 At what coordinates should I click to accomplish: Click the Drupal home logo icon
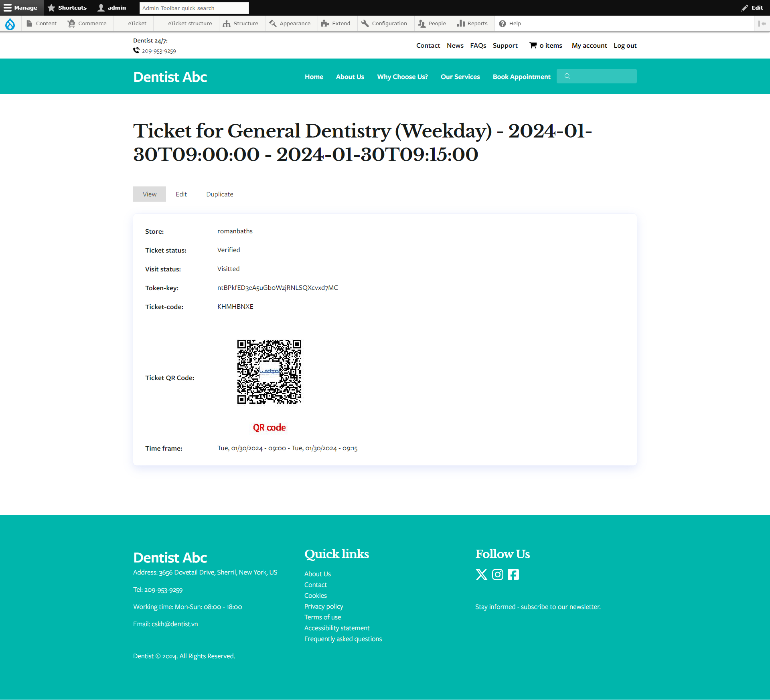(10, 24)
